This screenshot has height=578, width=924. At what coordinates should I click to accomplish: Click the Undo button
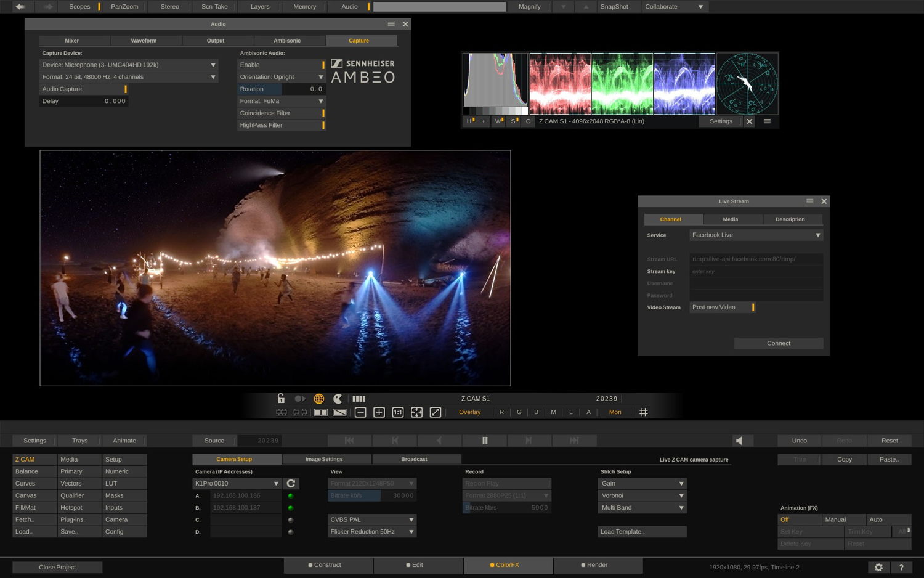800,441
